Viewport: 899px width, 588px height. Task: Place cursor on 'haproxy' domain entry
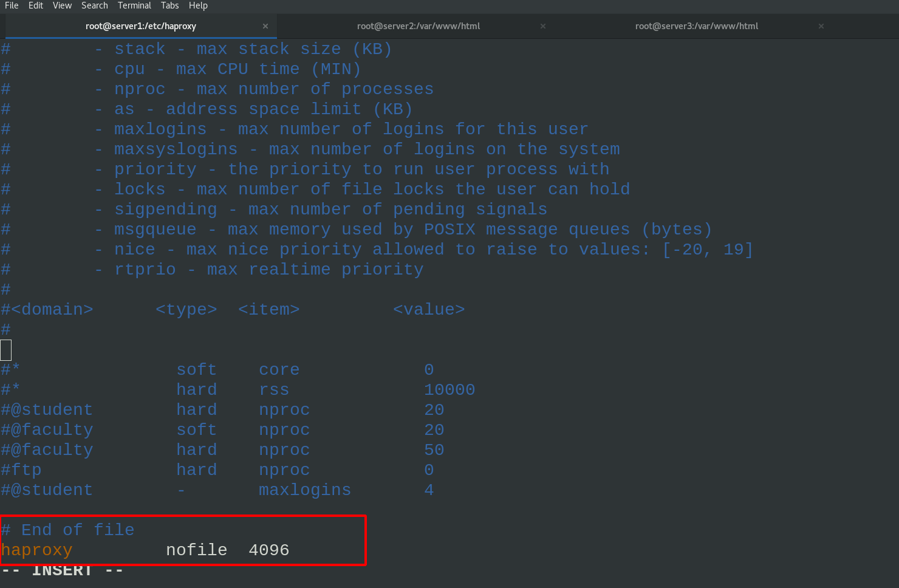click(x=36, y=550)
